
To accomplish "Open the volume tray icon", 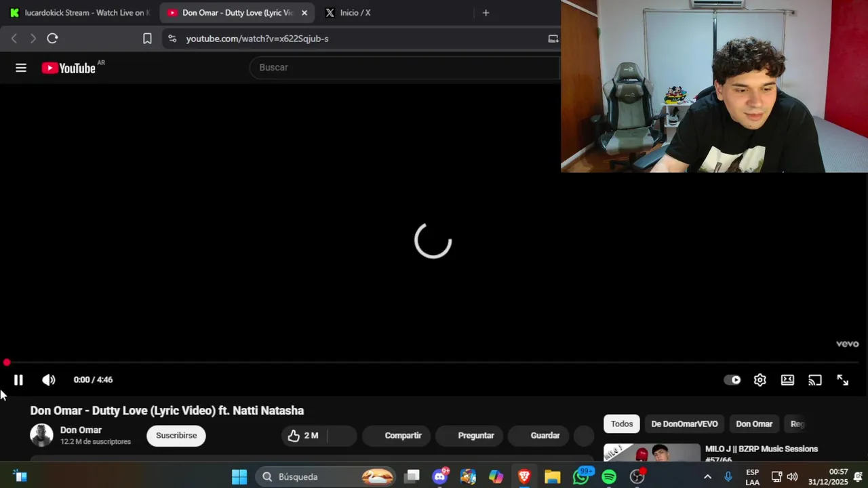I will pos(793,477).
